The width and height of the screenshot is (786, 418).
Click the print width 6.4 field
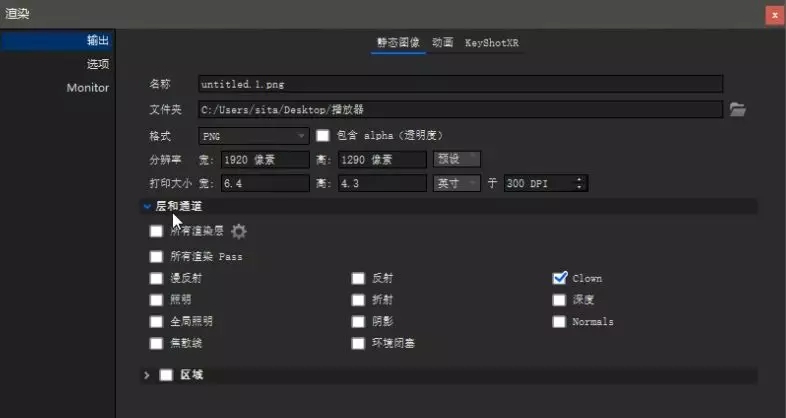pyautogui.click(x=265, y=183)
